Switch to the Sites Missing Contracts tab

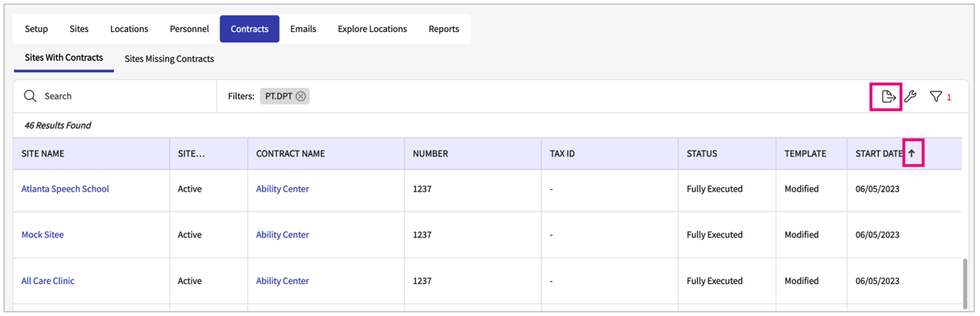click(169, 59)
